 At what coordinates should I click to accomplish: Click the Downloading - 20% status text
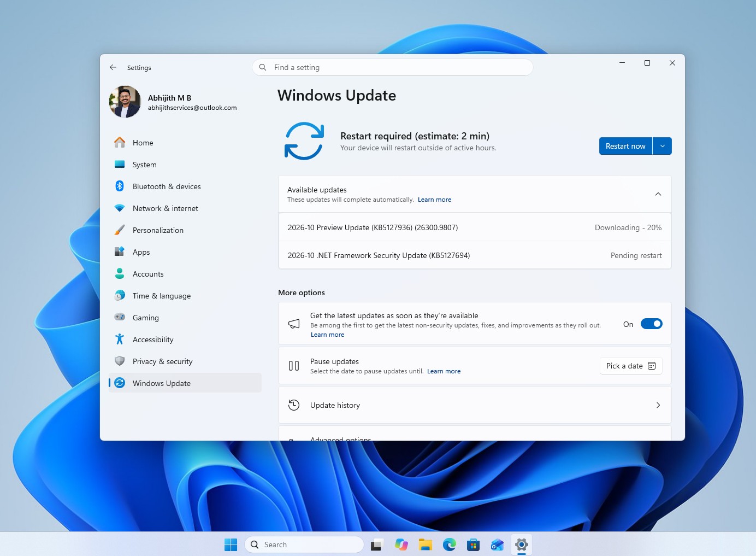click(x=628, y=227)
